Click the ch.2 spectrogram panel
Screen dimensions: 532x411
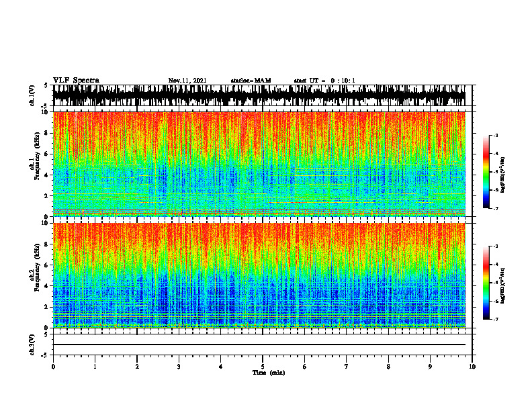point(259,275)
